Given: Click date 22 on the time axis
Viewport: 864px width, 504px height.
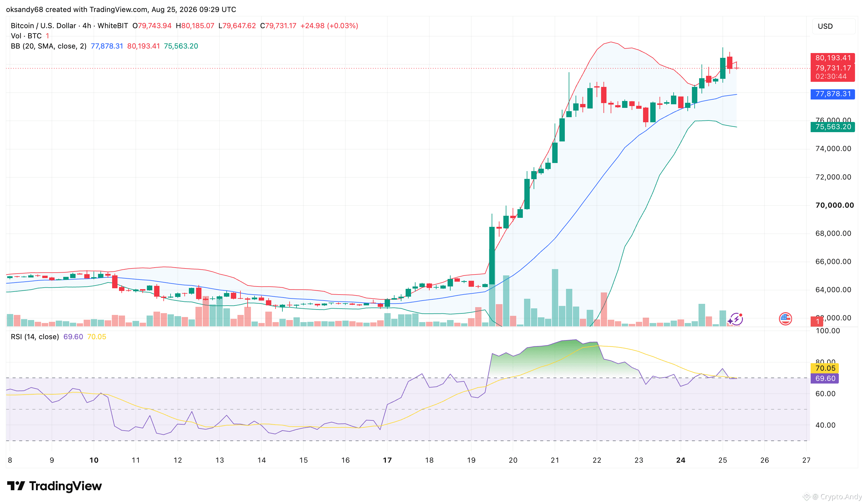Looking at the screenshot, I should tap(597, 460).
